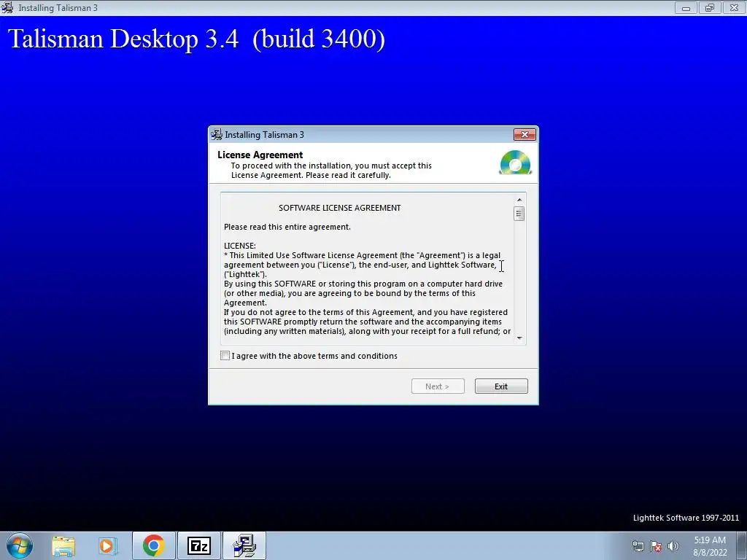Click the license agreement scrollbar thumb
Image resolution: width=747 pixels, height=560 pixels.
tap(519, 214)
